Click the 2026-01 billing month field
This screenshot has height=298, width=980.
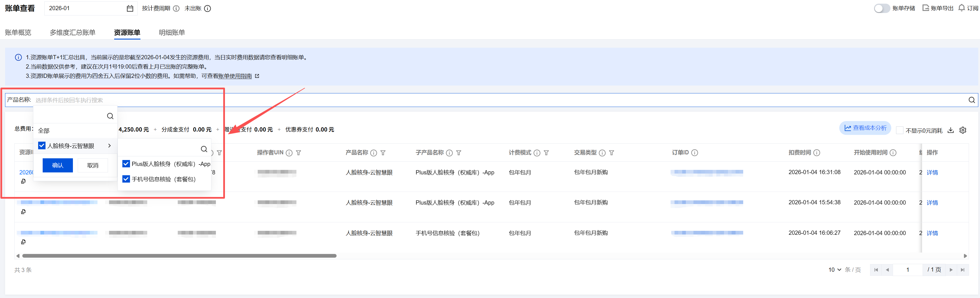pyautogui.click(x=91, y=8)
